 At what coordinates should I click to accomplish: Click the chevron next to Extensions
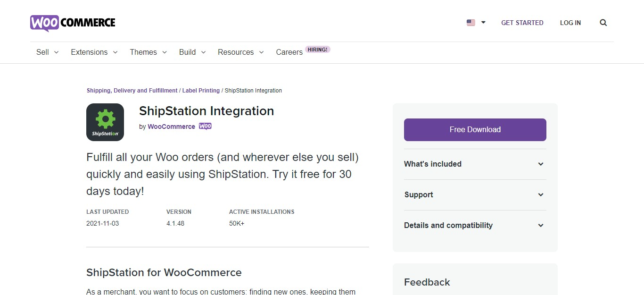[115, 52]
